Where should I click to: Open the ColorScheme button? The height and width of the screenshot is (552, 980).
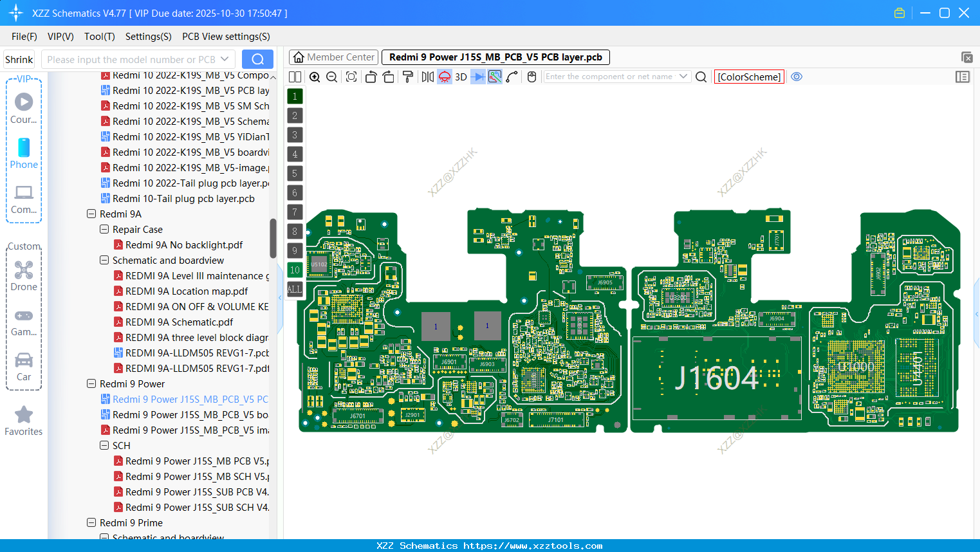tap(749, 77)
